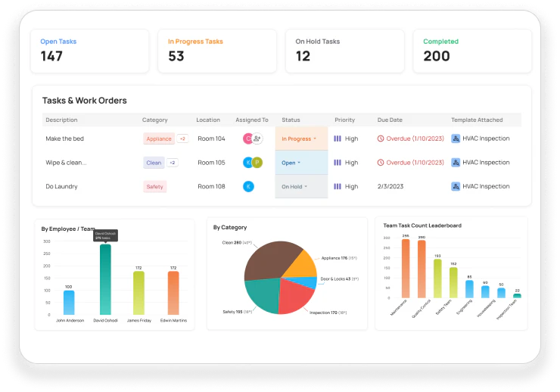
Task: Click the Inspection Team leaderboard bar
Action: click(517, 296)
